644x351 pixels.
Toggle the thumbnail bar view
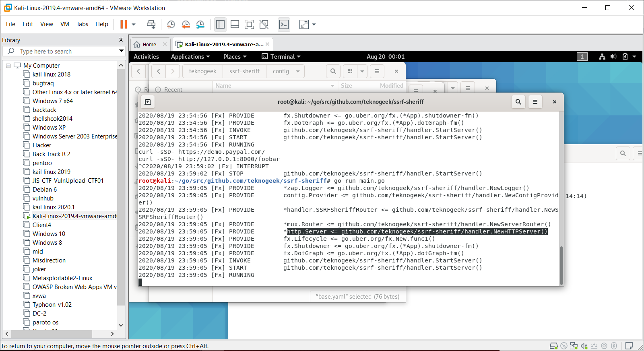pyautogui.click(x=235, y=25)
